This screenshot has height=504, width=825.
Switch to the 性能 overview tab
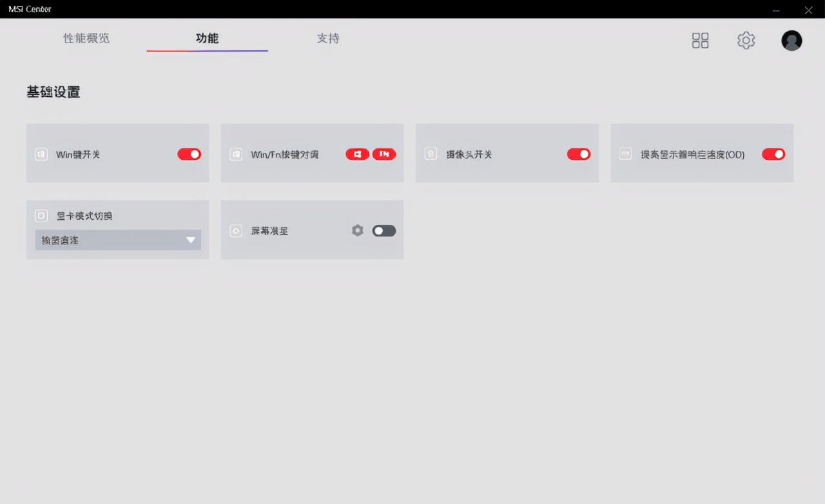click(x=86, y=39)
